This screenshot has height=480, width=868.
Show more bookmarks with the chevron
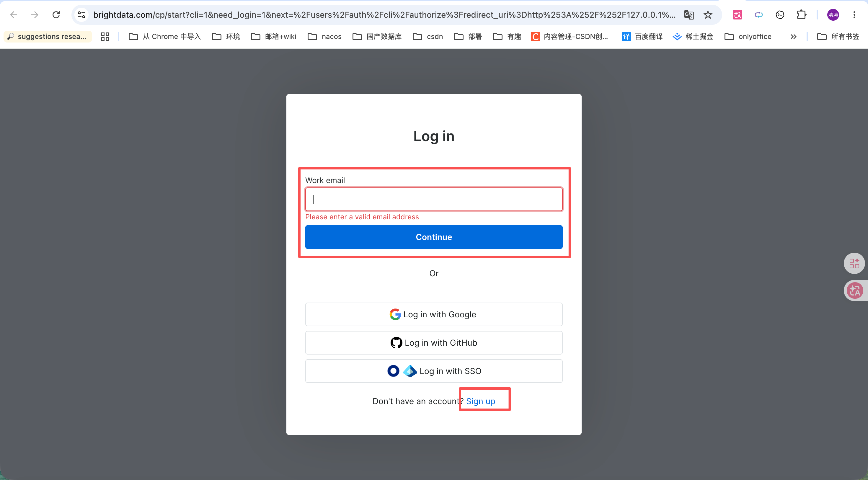[794, 36]
